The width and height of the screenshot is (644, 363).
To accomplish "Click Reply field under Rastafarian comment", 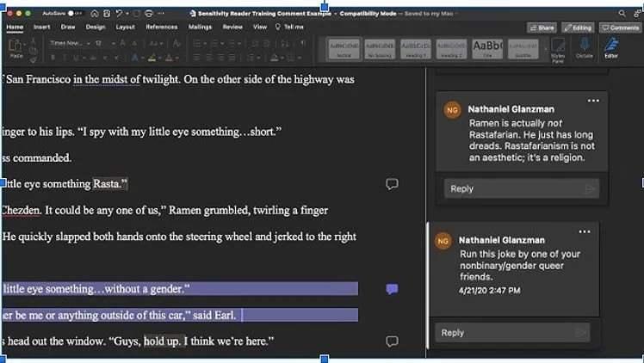I will pos(522,188).
